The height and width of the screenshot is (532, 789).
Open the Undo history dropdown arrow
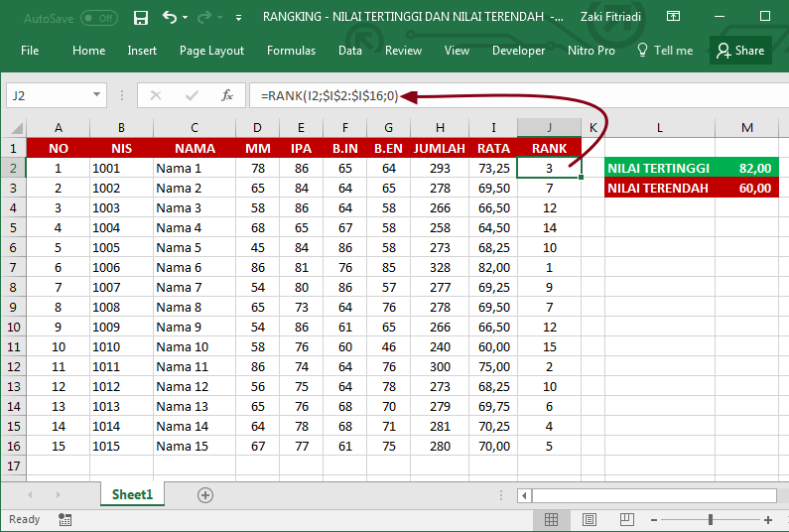pos(186,18)
